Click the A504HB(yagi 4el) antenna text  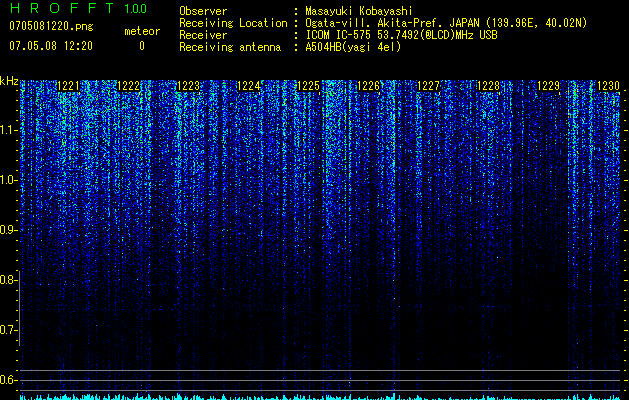point(353,47)
